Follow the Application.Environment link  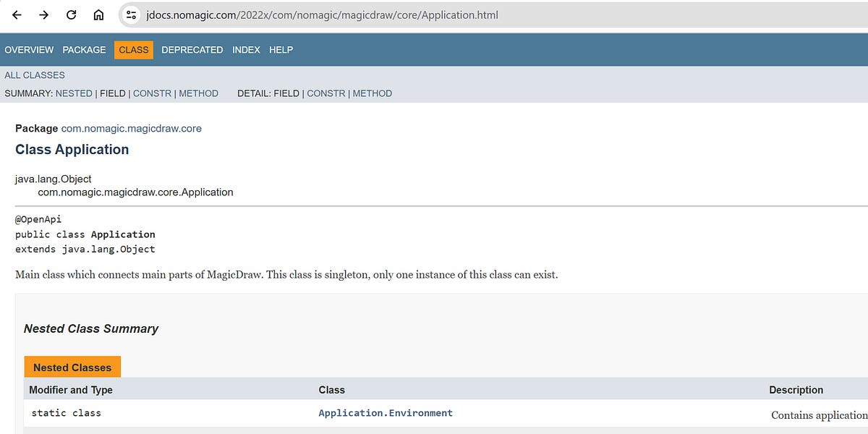point(385,412)
